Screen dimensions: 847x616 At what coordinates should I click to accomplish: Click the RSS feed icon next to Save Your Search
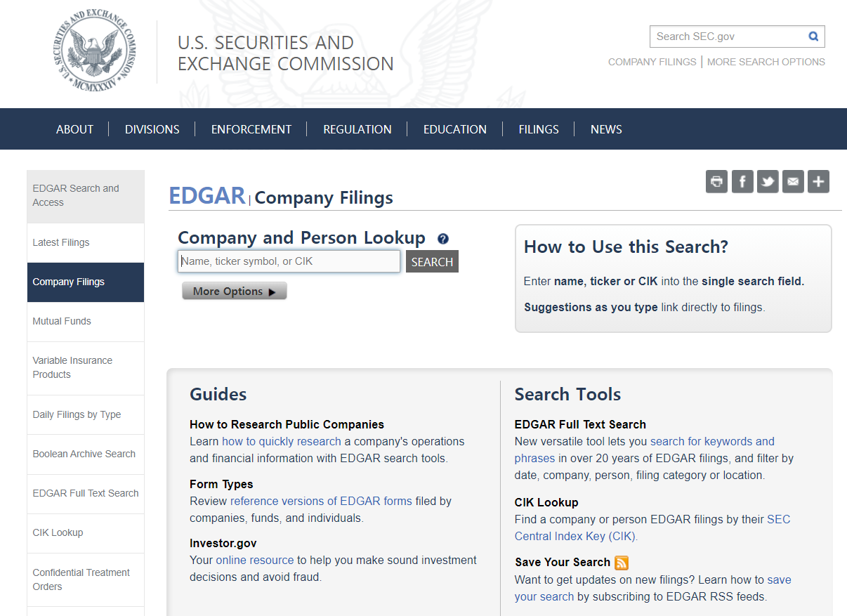621,563
